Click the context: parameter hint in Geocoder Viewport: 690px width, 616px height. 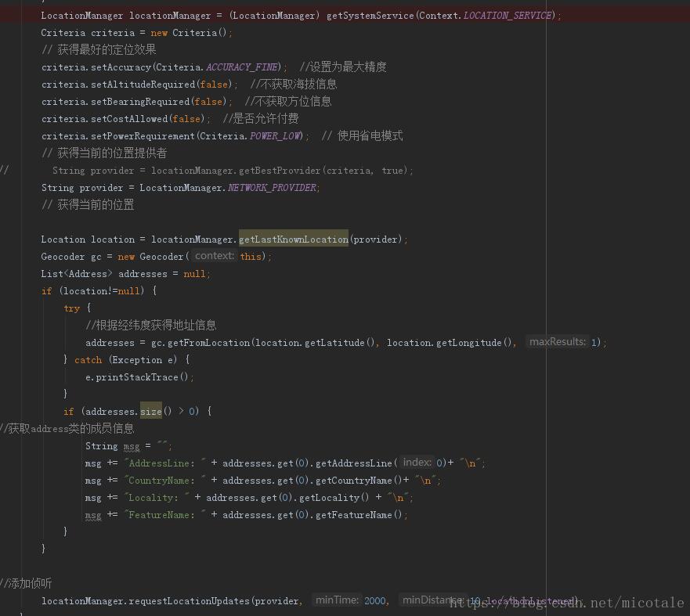(x=214, y=256)
